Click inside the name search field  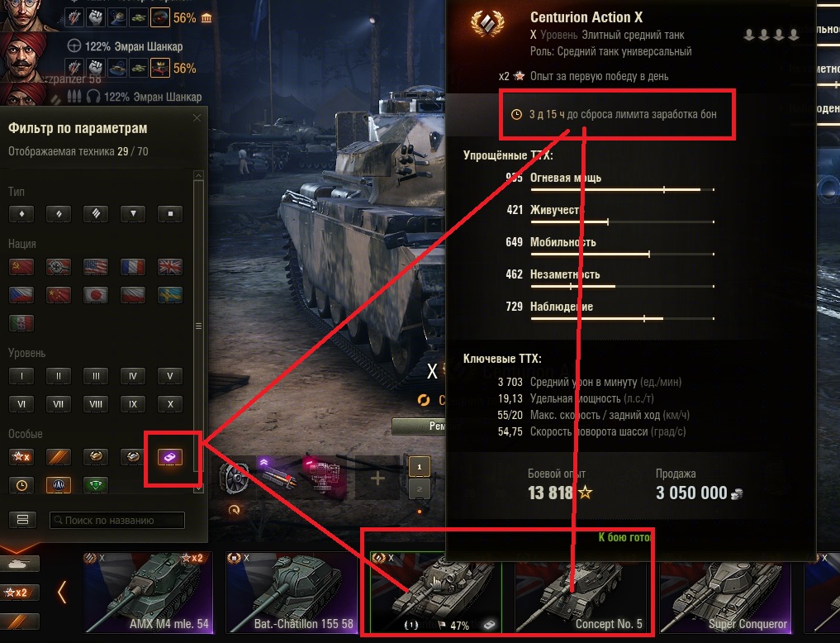pos(117,521)
